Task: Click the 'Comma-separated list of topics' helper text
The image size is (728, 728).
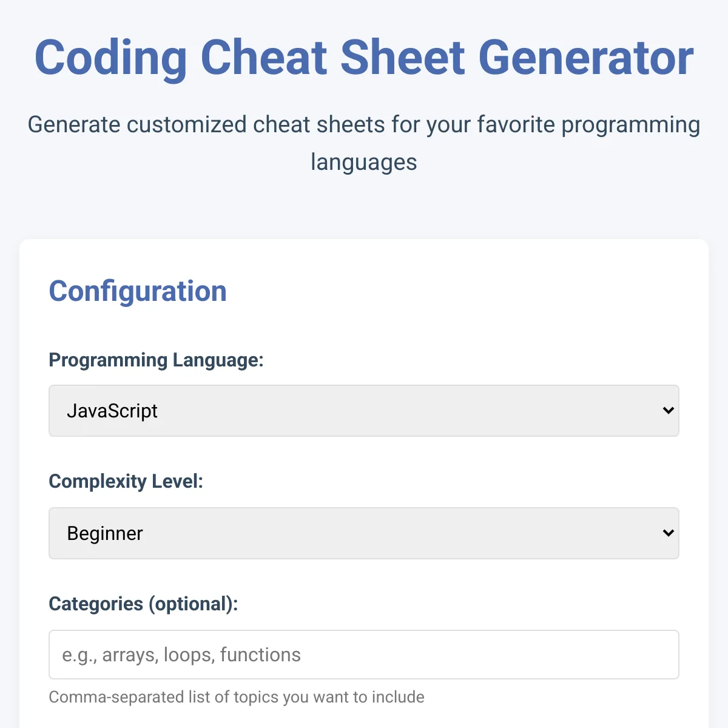Action: coord(237,697)
